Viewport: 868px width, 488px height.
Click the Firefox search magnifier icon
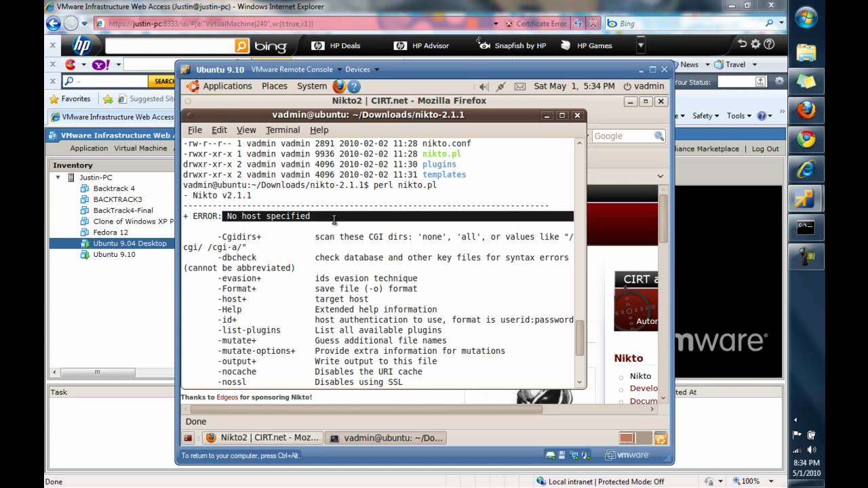(x=659, y=136)
